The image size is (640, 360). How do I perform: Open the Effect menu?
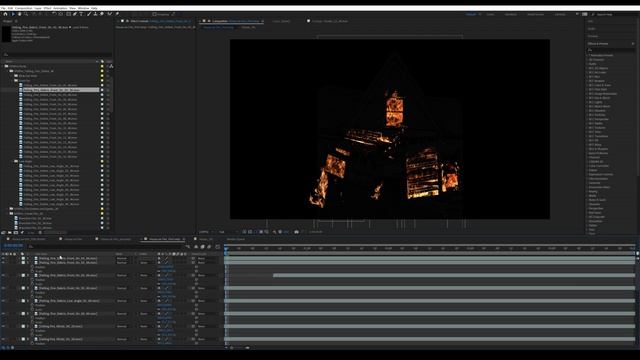(x=47, y=8)
